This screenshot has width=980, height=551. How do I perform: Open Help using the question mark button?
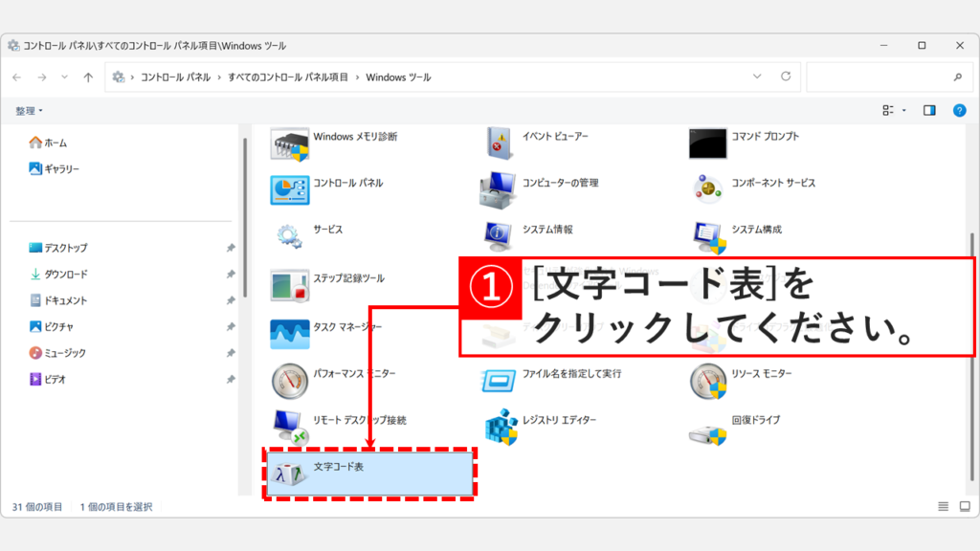coord(960,110)
